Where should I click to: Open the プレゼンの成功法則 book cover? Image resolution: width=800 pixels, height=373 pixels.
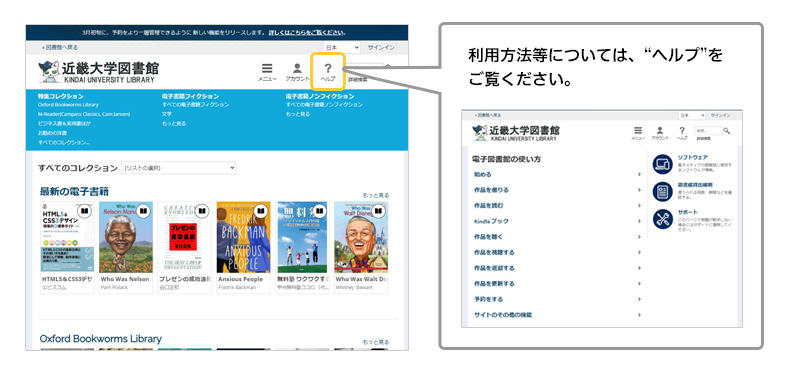coord(185,237)
